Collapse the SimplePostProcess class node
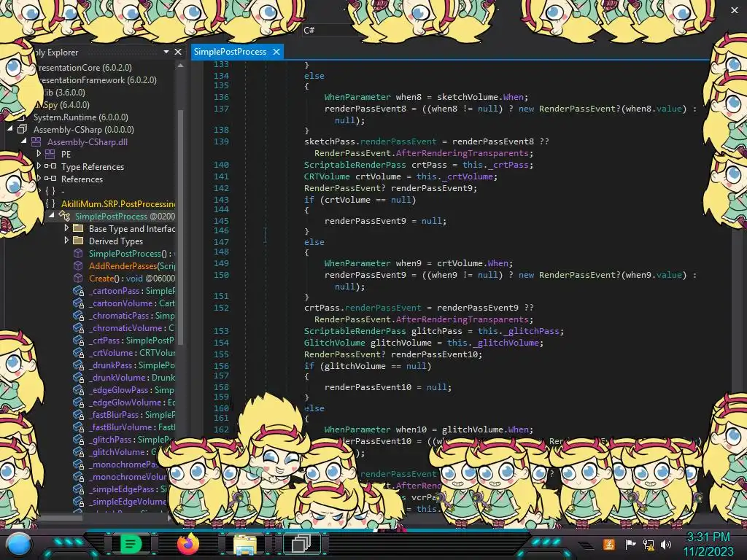 52,216
